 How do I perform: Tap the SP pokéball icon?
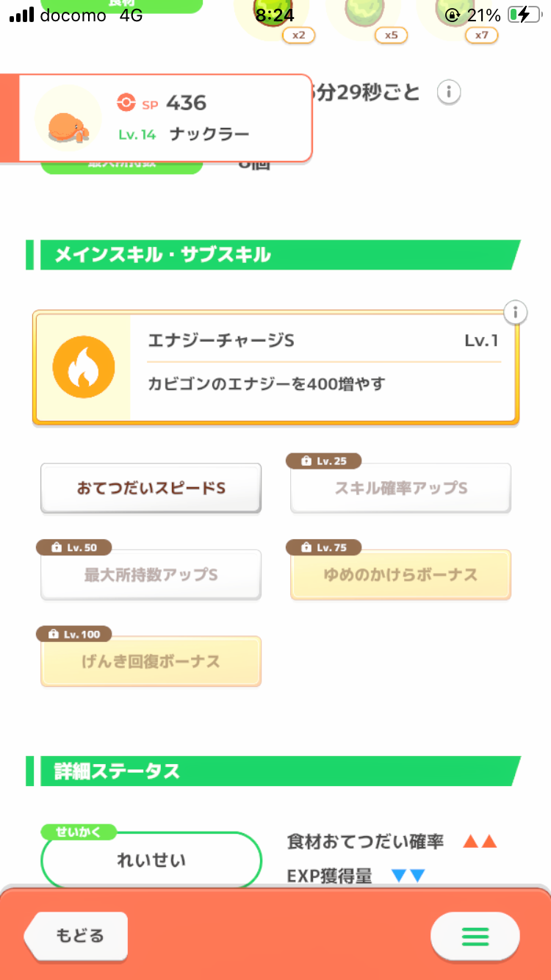(126, 103)
